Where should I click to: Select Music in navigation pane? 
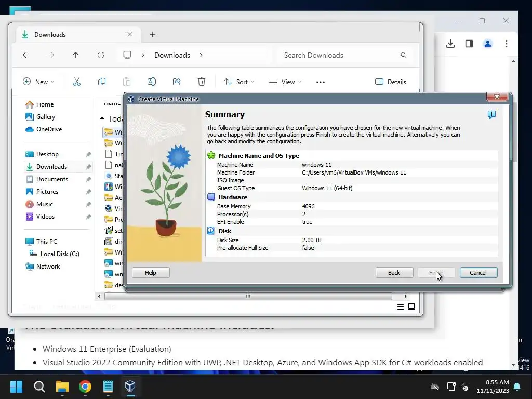(x=45, y=204)
